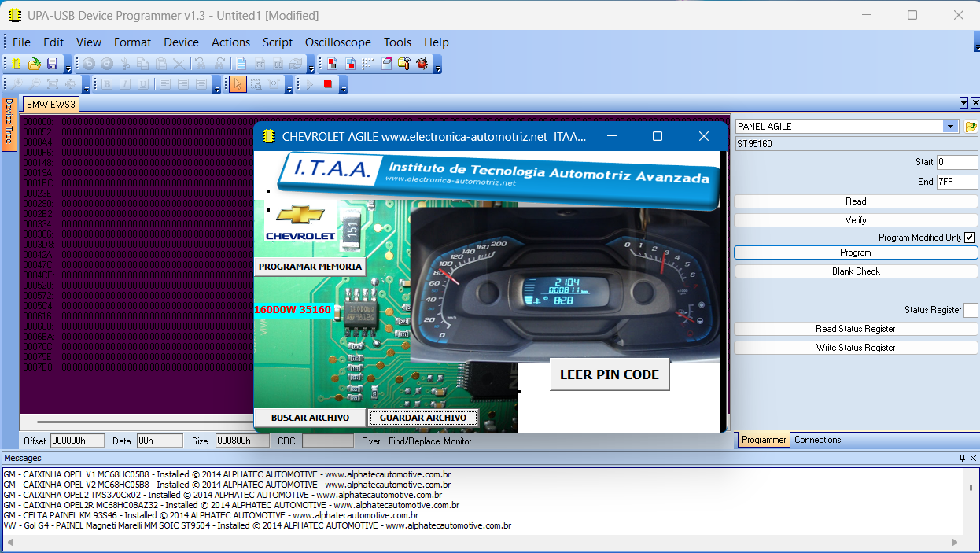Click the Find binoculars icon

[200, 64]
